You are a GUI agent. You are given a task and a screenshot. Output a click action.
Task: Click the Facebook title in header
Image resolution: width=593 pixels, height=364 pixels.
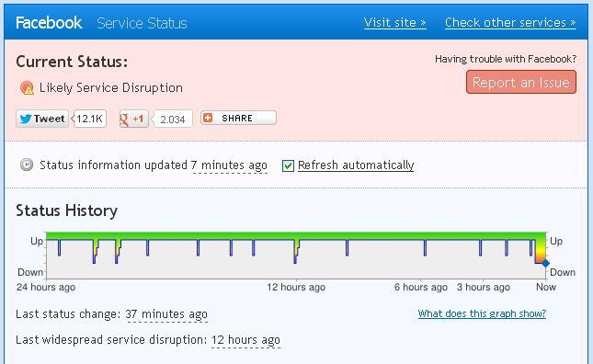pyautogui.click(x=49, y=23)
